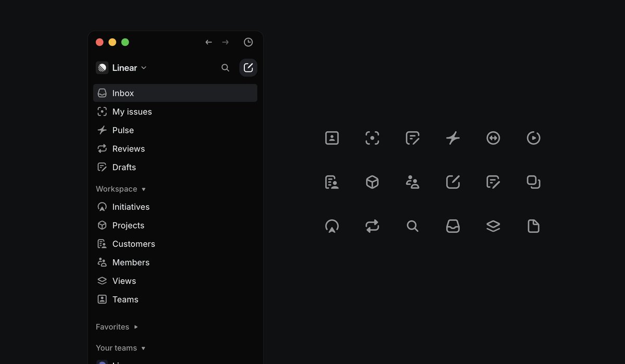Click the document file icon in grid

click(533, 226)
